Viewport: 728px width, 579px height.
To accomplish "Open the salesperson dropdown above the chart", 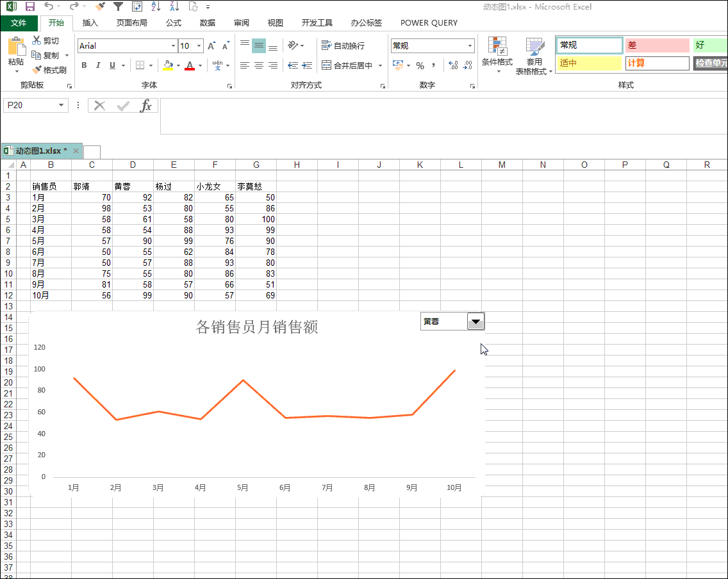I will (476, 322).
